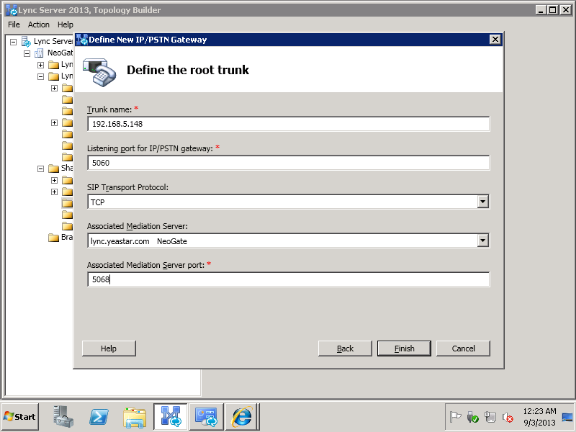576x432 pixels.
Task: Launch Internet Explorer from the taskbar
Action: point(242,417)
